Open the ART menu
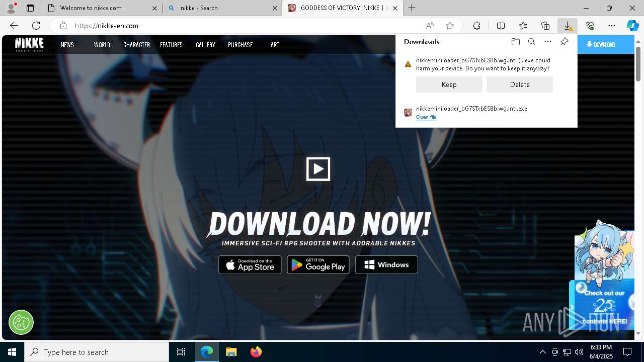Viewport: 644px width, 362px height. tap(275, 45)
